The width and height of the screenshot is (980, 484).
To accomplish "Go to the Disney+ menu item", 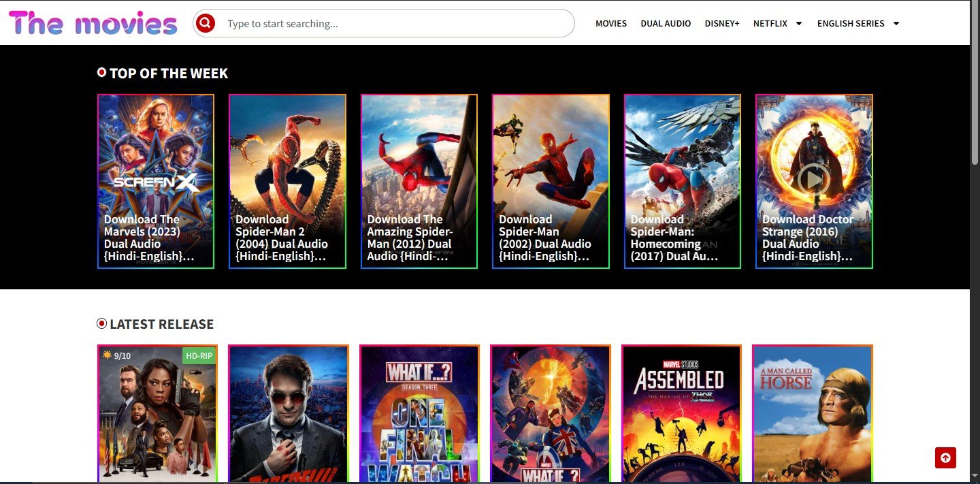I will tap(722, 24).
